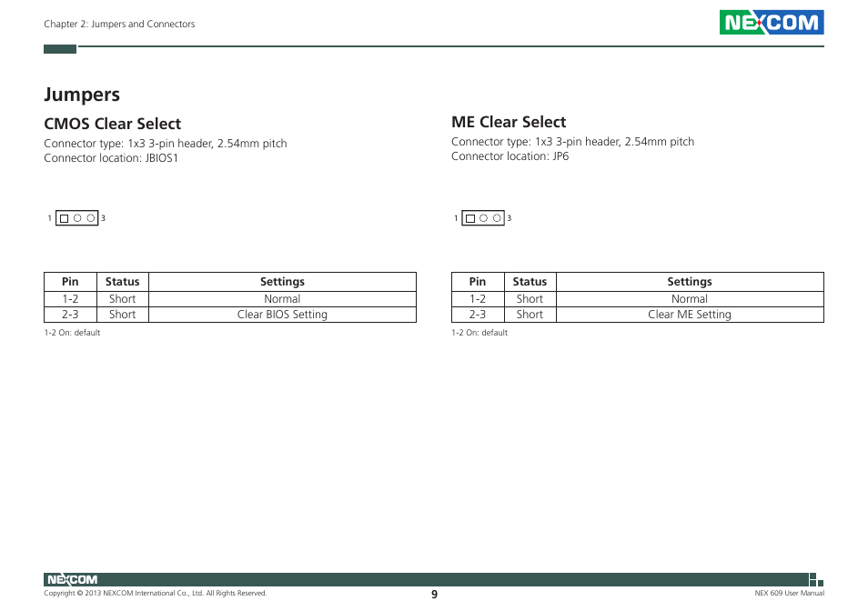
Task: Click the NEXCOM logo in the page header
Action: coord(772,22)
